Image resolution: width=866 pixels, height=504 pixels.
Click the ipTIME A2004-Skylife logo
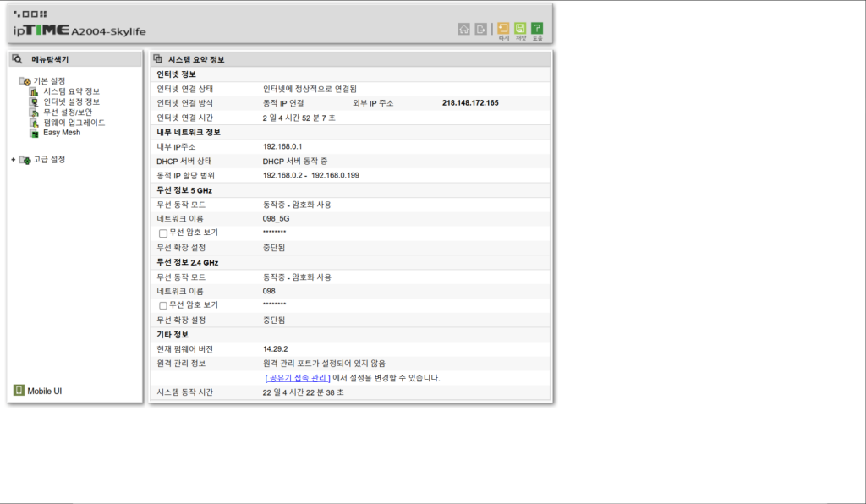coord(79,25)
